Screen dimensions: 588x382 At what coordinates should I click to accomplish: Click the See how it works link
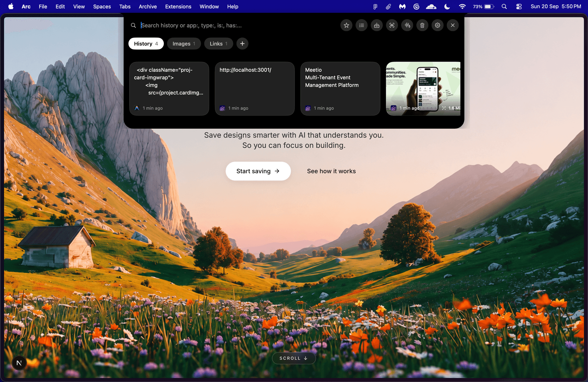[x=331, y=171]
